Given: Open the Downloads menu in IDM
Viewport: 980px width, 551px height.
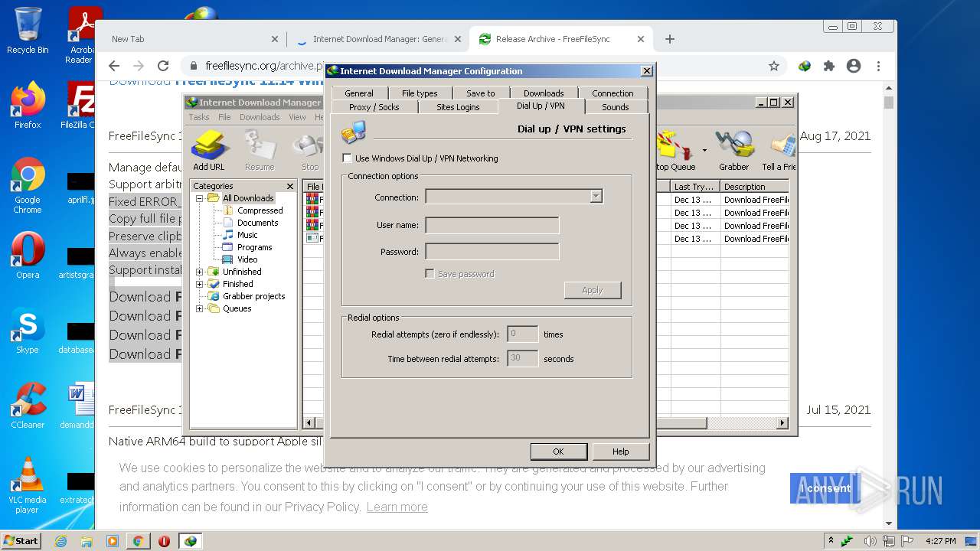Looking at the screenshot, I should coord(260,117).
